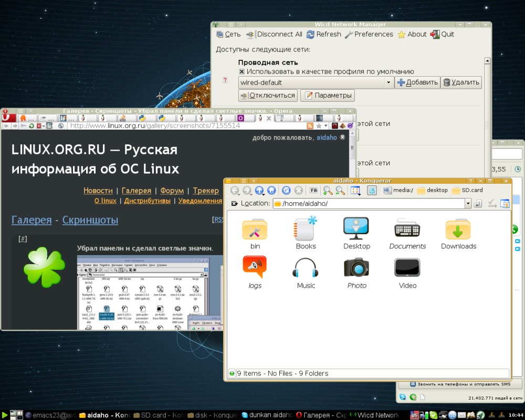
Task: Click the Отключиться button
Action: [268, 96]
